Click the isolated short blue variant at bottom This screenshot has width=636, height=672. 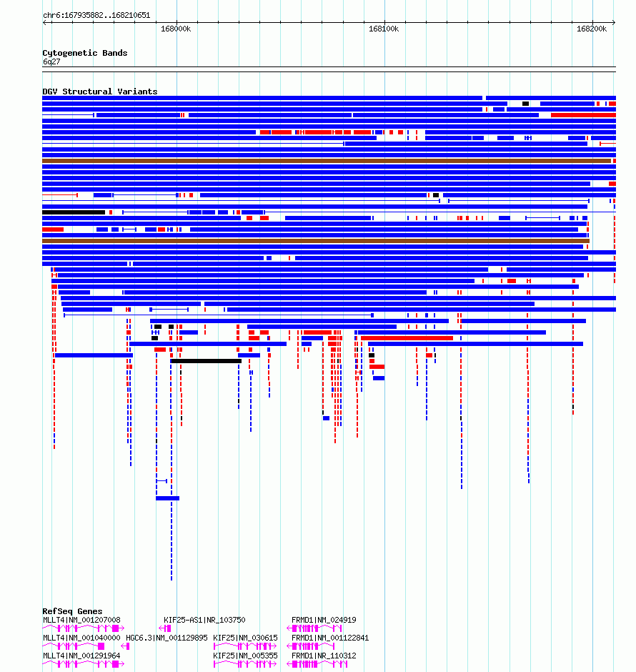(x=167, y=498)
